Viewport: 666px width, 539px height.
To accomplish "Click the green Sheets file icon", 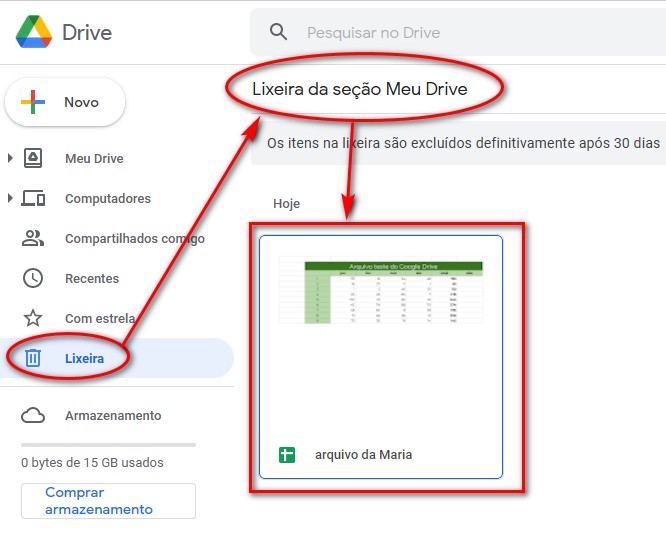I will 287,455.
